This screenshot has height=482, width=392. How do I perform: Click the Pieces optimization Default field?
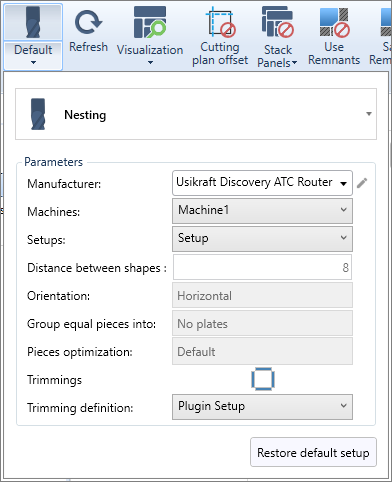pyautogui.click(x=262, y=351)
